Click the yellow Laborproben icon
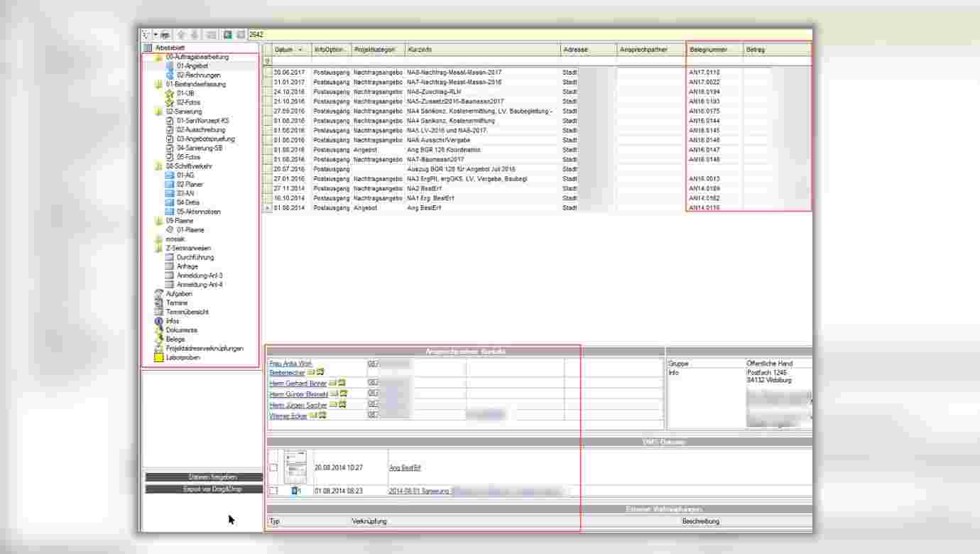The width and height of the screenshot is (980, 554). (x=159, y=358)
